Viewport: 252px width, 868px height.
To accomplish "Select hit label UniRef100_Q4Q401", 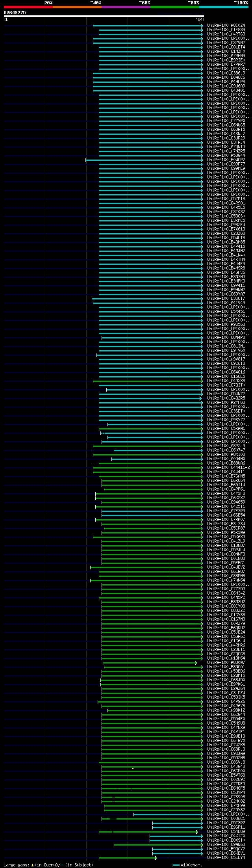I will (226, 90).
